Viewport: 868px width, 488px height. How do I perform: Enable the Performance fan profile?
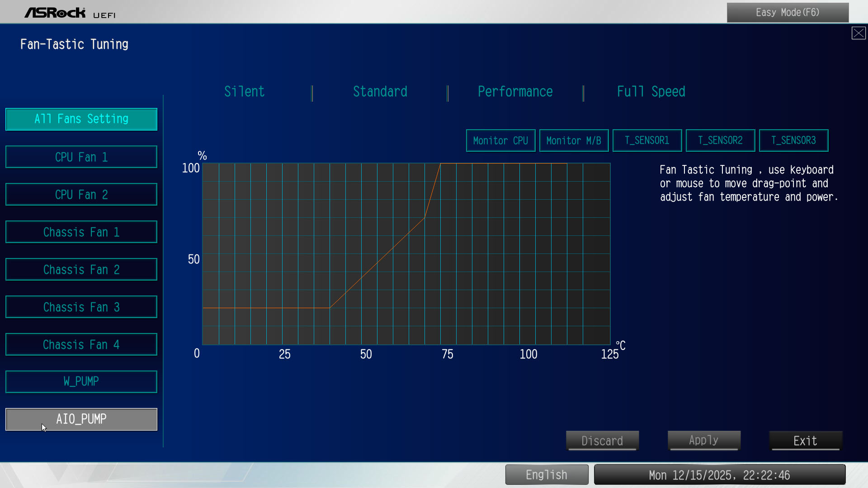pyautogui.click(x=515, y=92)
